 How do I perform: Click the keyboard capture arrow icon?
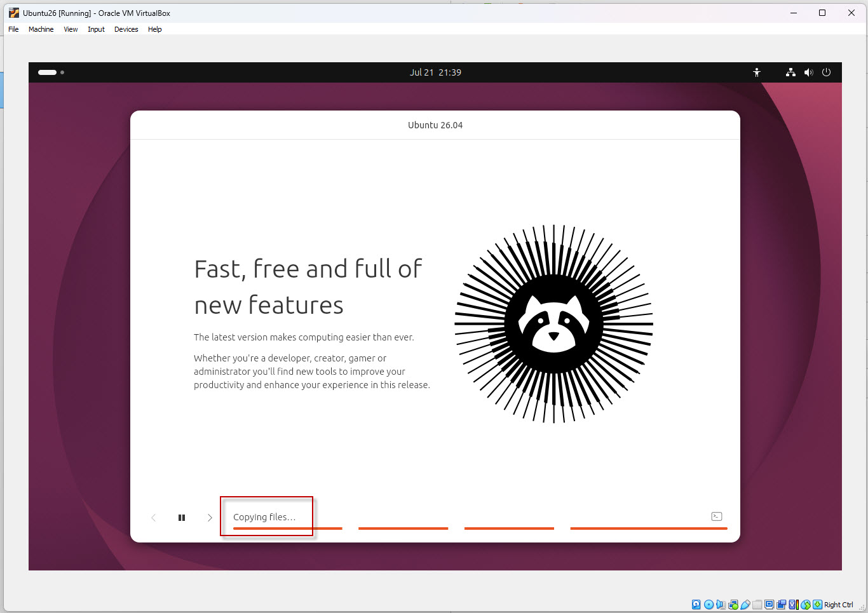[817, 605]
